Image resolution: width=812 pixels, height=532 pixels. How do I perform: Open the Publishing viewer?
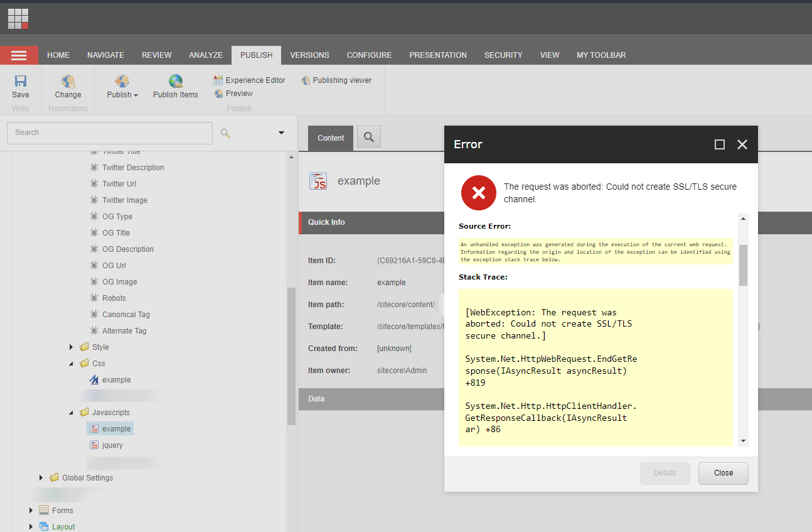tap(336, 80)
